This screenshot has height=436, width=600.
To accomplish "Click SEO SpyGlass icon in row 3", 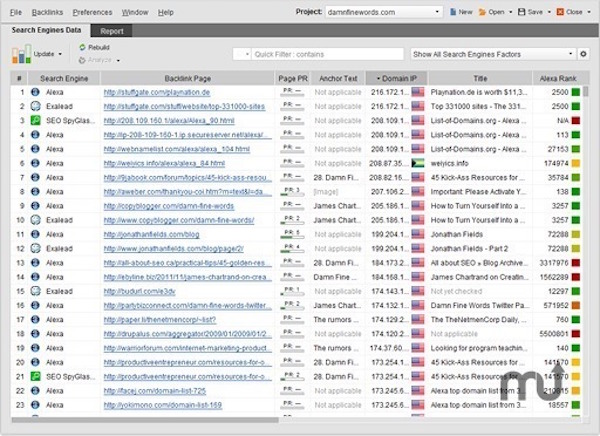I will pos(35,121).
